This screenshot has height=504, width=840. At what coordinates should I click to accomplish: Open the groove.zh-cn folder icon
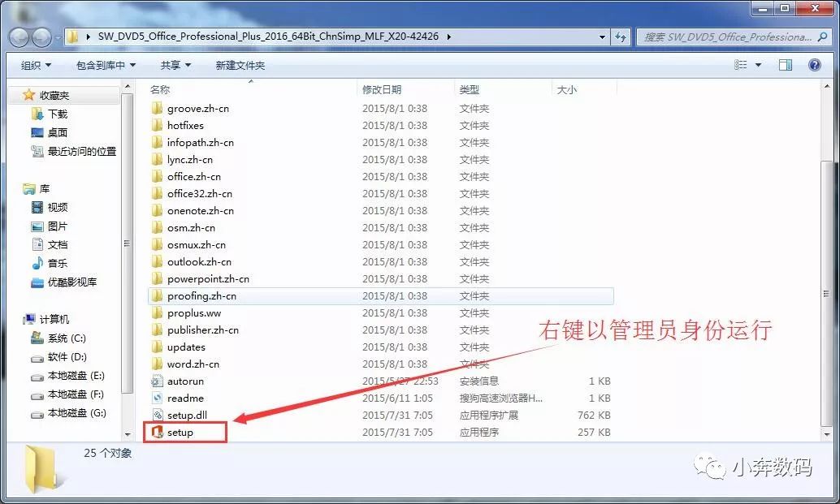pyautogui.click(x=157, y=109)
